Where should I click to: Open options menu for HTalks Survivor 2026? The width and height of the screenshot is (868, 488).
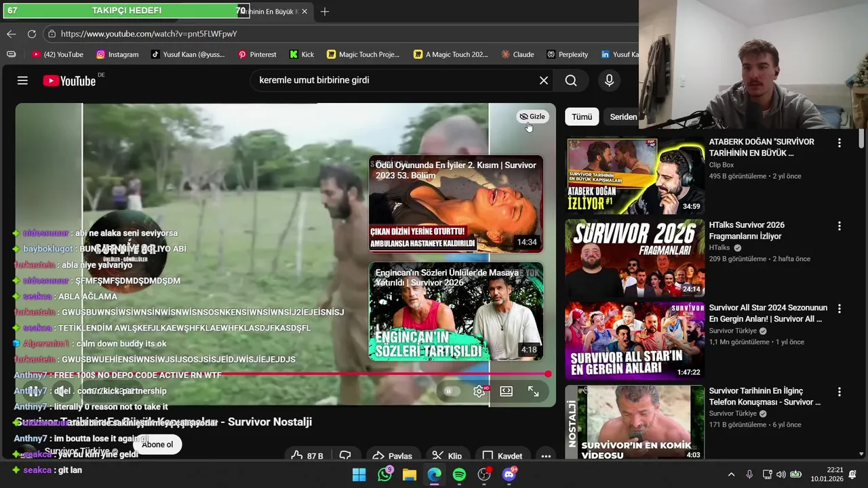coord(840,226)
